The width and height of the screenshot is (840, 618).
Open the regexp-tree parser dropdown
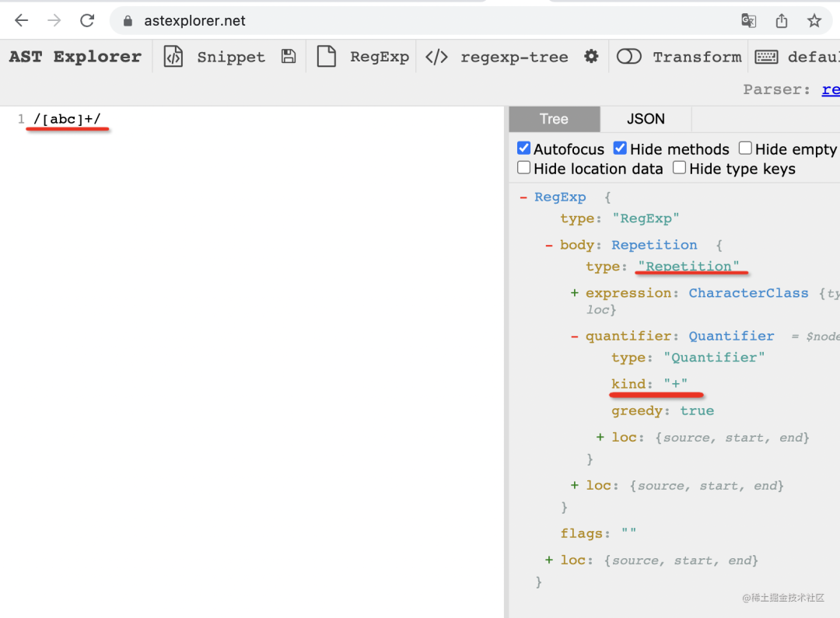(x=514, y=57)
